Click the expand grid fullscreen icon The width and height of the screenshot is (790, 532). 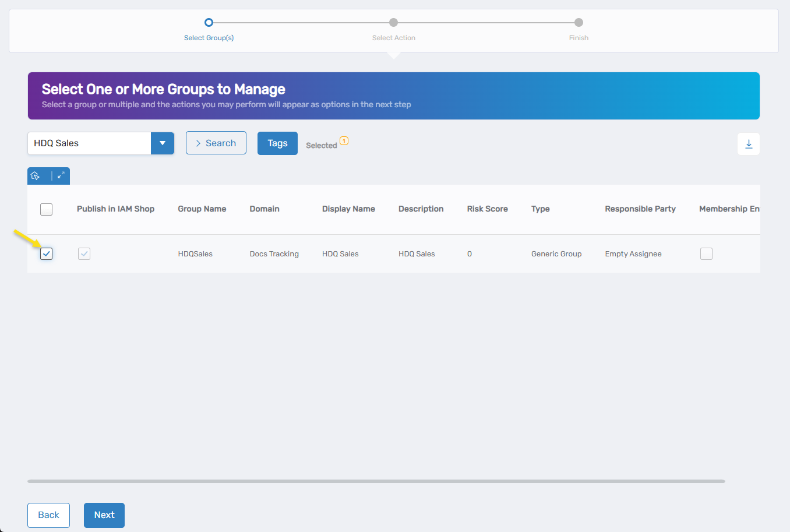[x=61, y=175]
